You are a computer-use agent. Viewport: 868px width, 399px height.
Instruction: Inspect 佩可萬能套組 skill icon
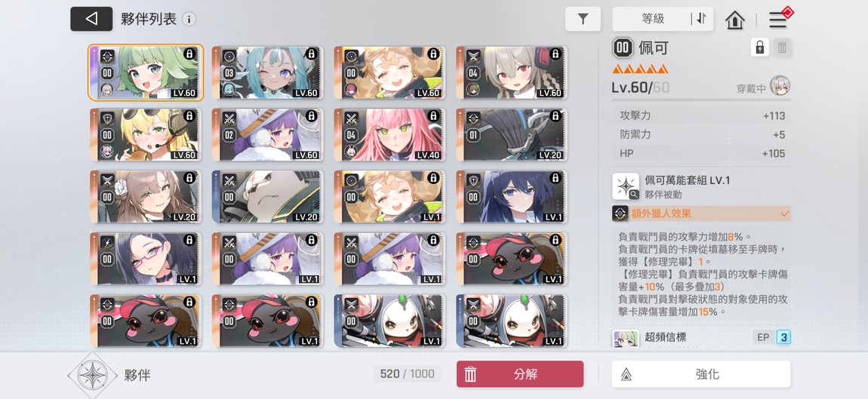click(x=626, y=186)
